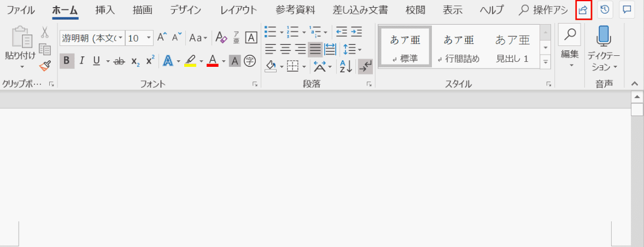The image size is (644, 247).
Task: Open the font color dropdown arrow
Action: (x=224, y=61)
